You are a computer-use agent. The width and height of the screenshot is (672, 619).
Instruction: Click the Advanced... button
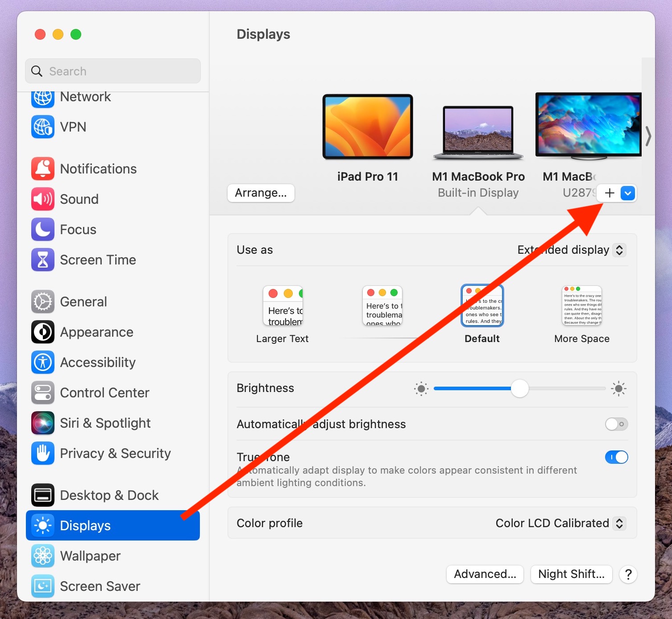(x=485, y=574)
